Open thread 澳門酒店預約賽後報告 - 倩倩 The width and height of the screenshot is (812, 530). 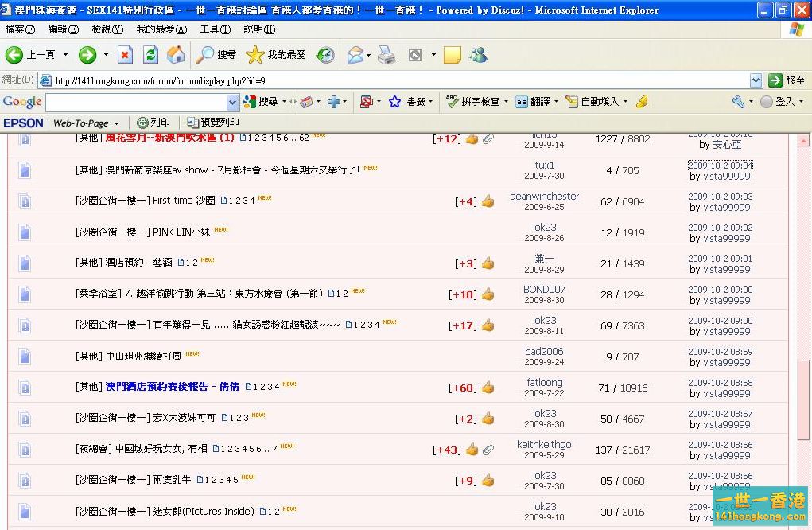click(172, 387)
